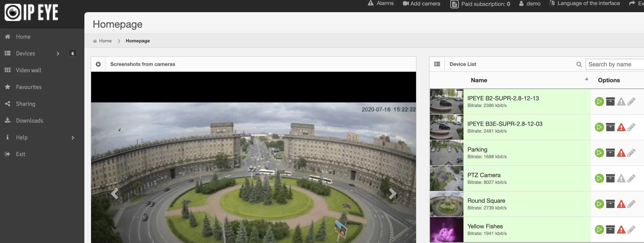Play IPEYE B3E-SUPR-2.8-12-03 live stream
This screenshot has height=243, width=644.
[x=599, y=127]
